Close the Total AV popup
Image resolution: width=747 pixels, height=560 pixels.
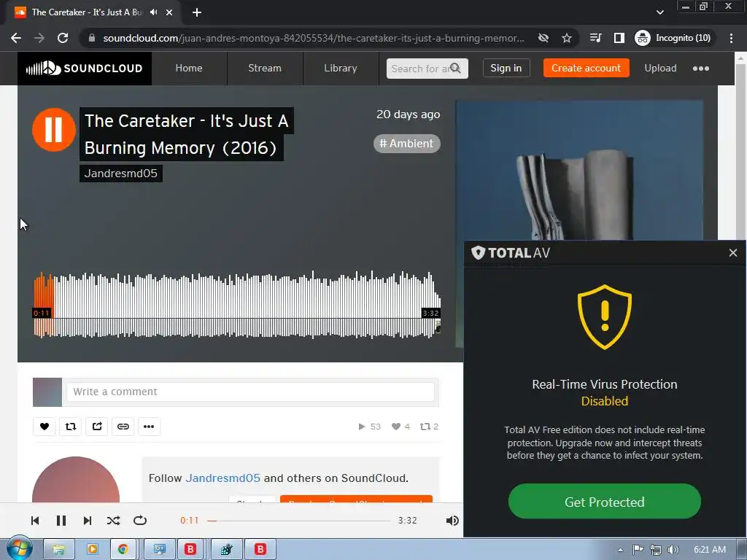(x=732, y=253)
